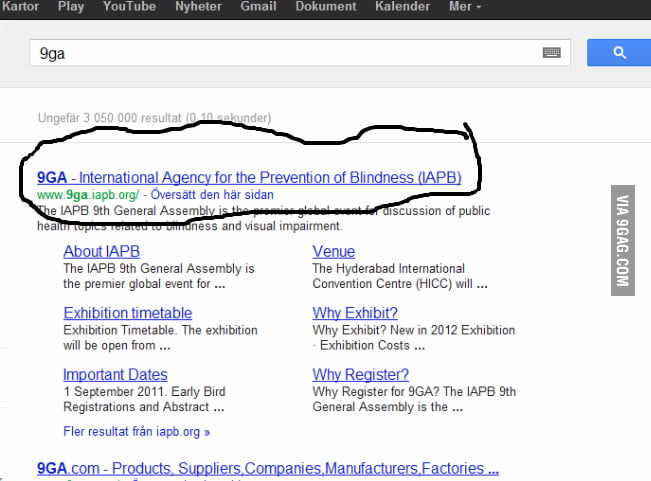Go to YouTube from top bar
Viewport: 651px width, 481px height.
coord(129,6)
